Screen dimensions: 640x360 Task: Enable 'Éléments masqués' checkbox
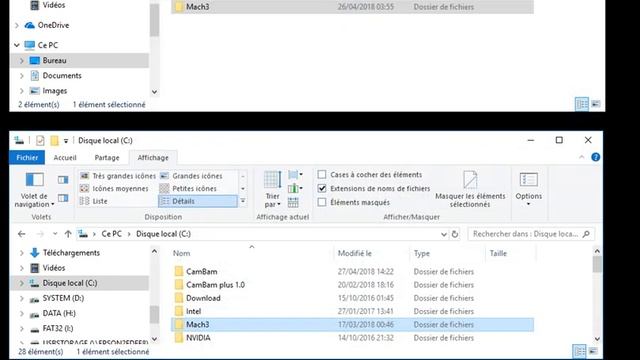click(x=322, y=202)
